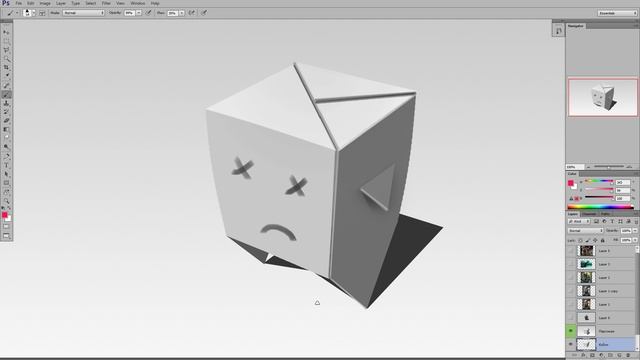Open the collapsed History panel icon
Viewport: 640px width, 360px height.
point(558,31)
